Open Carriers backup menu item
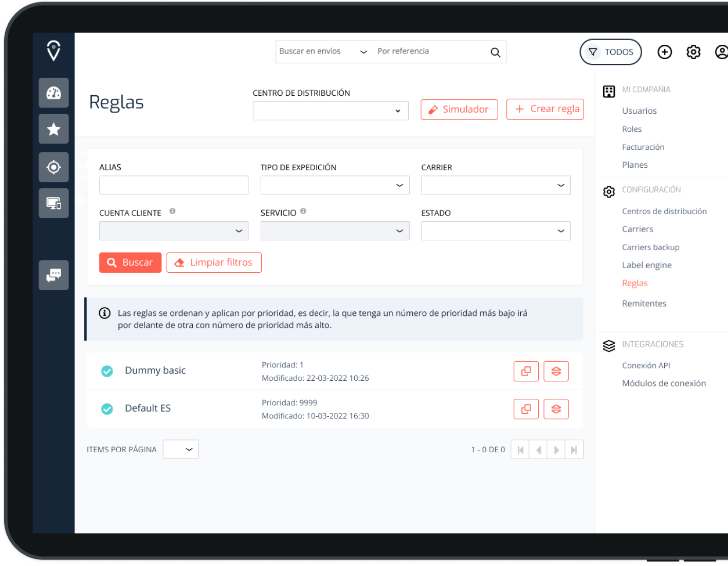Viewport: 728px width, 566px height. click(651, 247)
